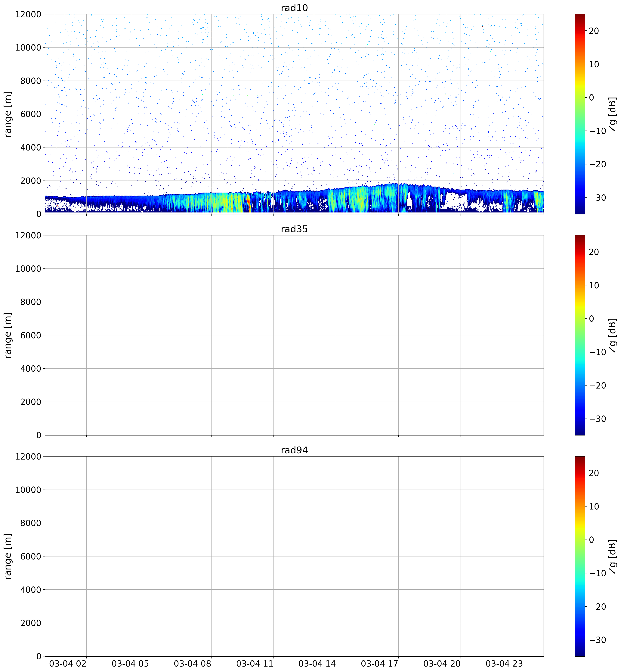Click the 10 tick on rad35 colorbar
621x672 pixels.
point(594,286)
